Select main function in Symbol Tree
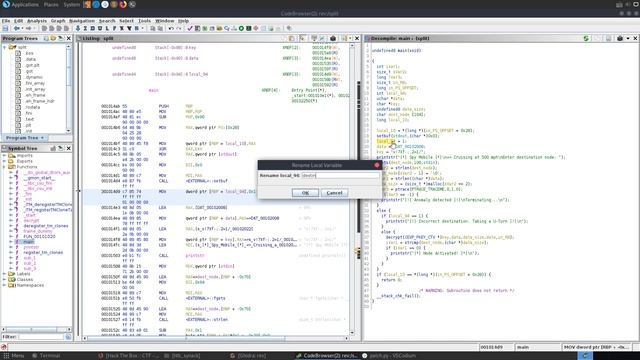 point(29,242)
